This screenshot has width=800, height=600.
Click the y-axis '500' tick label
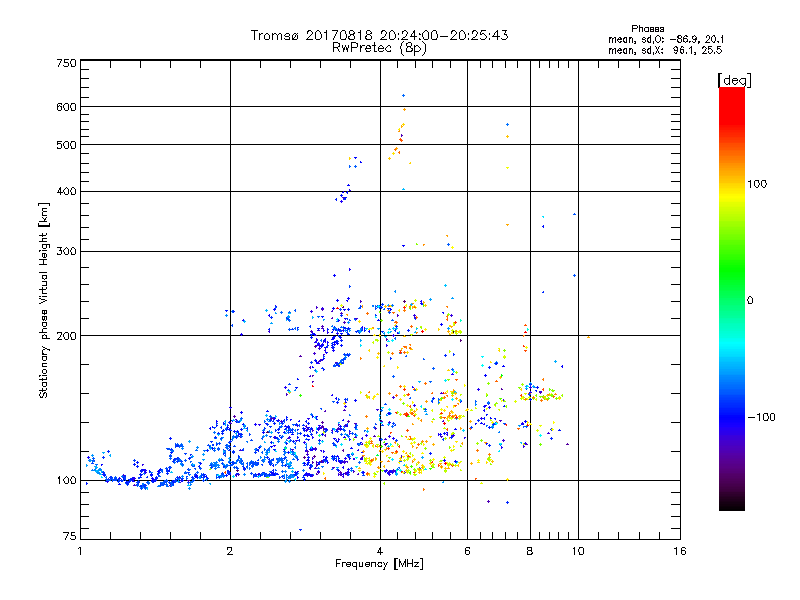coord(66,145)
